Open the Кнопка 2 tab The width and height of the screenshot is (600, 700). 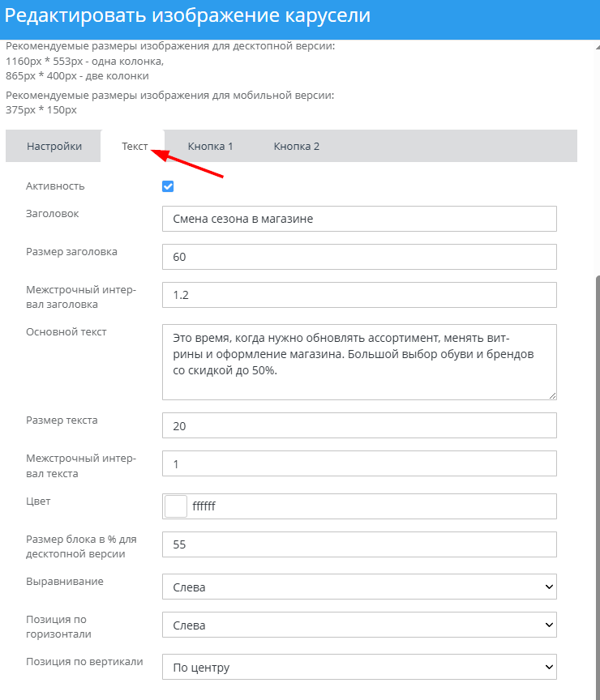296,147
